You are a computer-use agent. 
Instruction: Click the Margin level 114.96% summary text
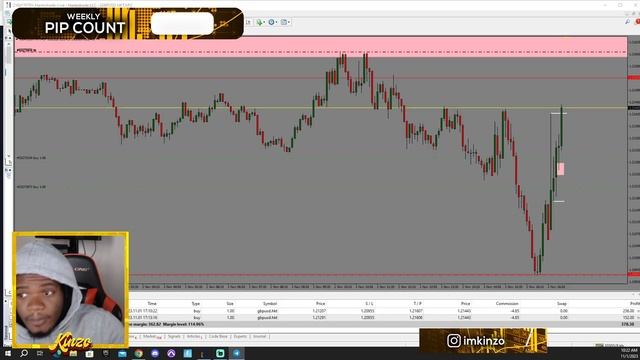pyautogui.click(x=183, y=324)
